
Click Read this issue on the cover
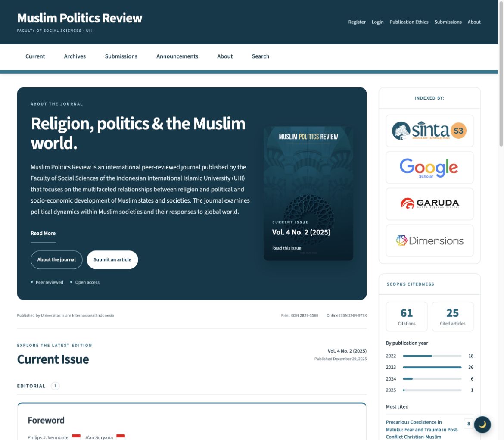tap(287, 248)
